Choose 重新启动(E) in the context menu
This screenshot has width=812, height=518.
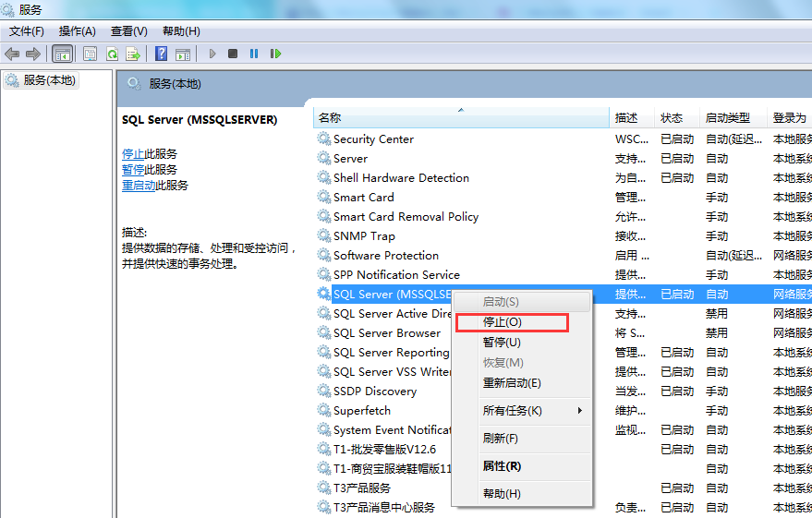click(523, 383)
